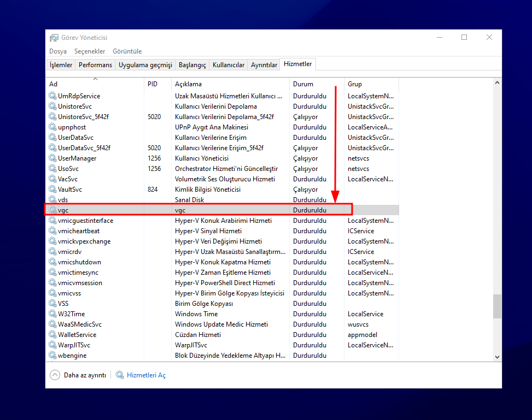Screen dimensions: 532x420
Task: Click 'Windows Update Medic Hizmeti' description
Action: 221,324
